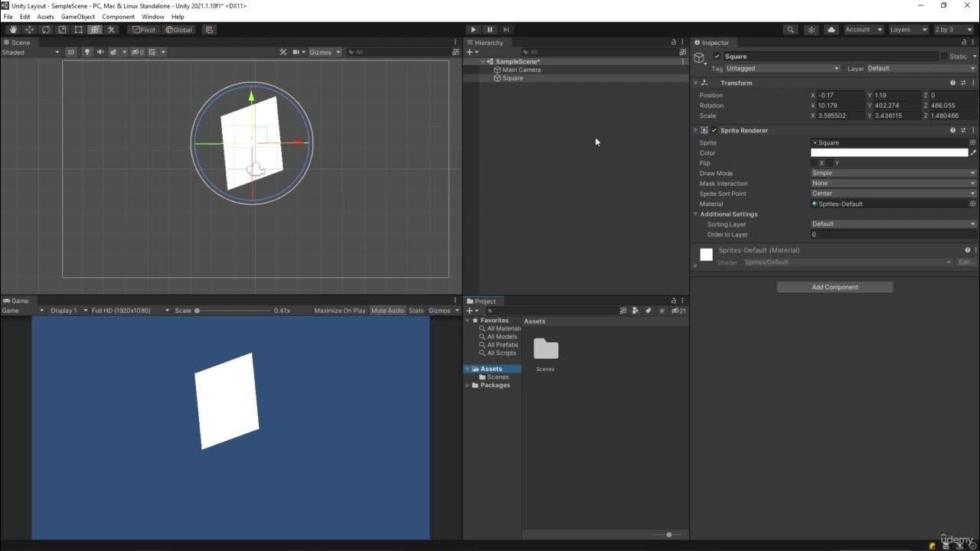
Task: Open Draw Mode Simple dropdown
Action: (x=893, y=173)
